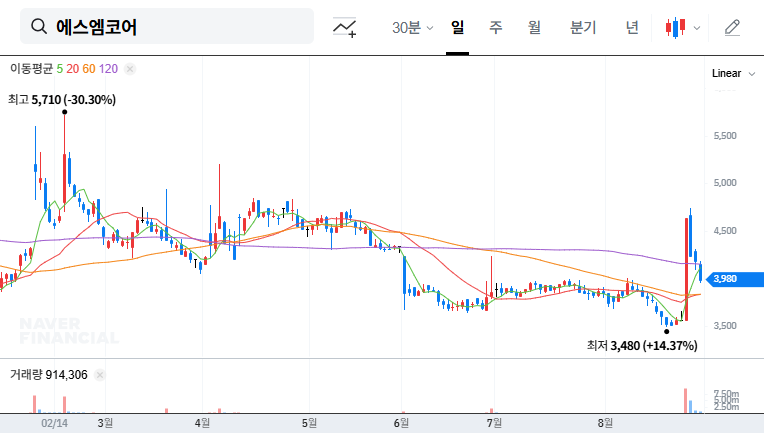
Task: Click the tall red candle near August end
Action: 687,269
